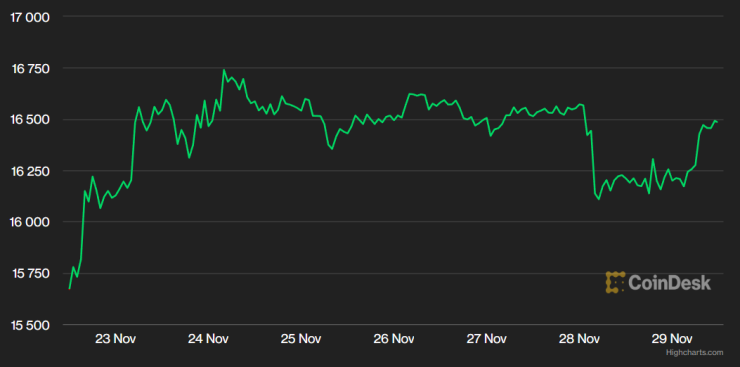The height and width of the screenshot is (367, 740).
Task: Select the 16 250 y-axis label
Action: click(x=30, y=171)
